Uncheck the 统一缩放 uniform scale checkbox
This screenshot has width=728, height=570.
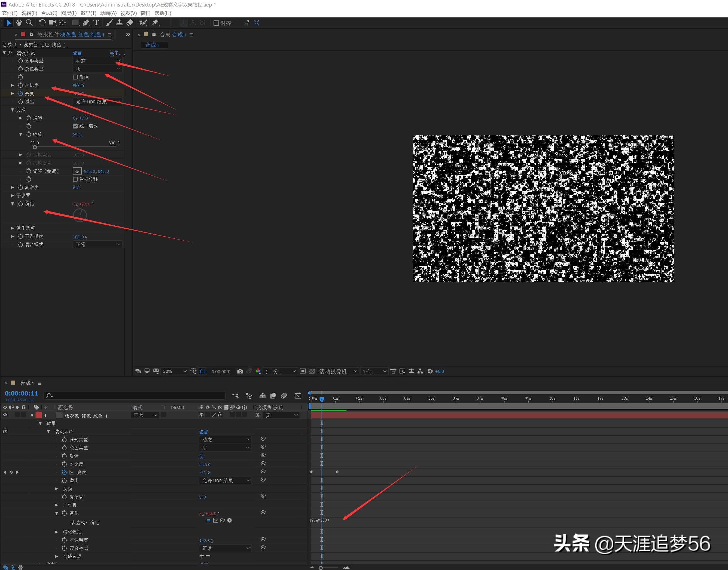click(75, 126)
